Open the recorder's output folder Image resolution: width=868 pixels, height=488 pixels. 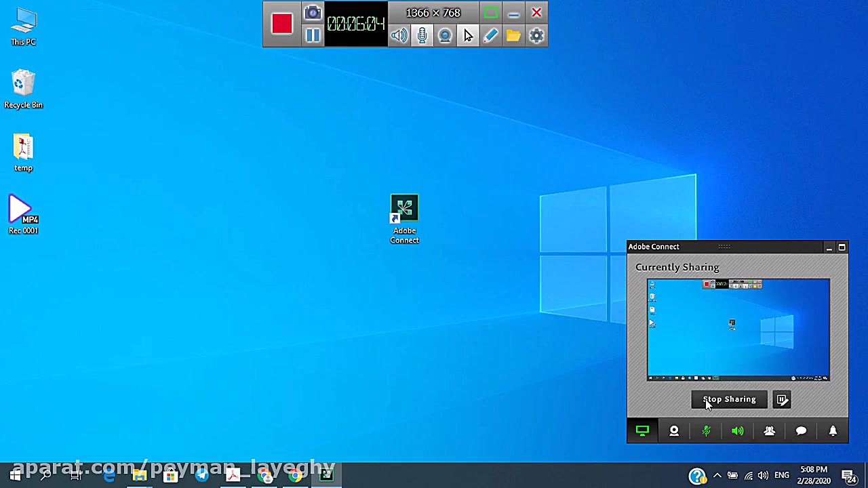(513, 35)
